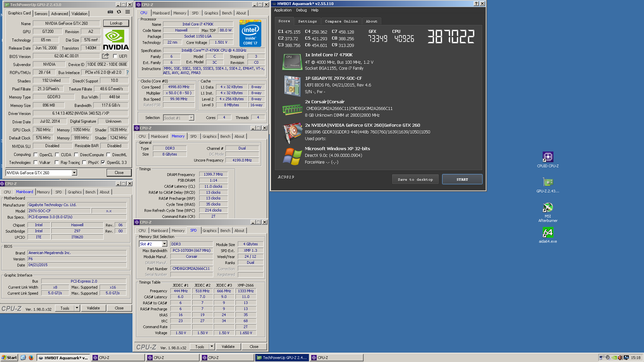This screenshot has width=644, height=362.
Task: Click the RAM module icon in Aquamark
Action: pyautogui.click(x=292, y=109)
